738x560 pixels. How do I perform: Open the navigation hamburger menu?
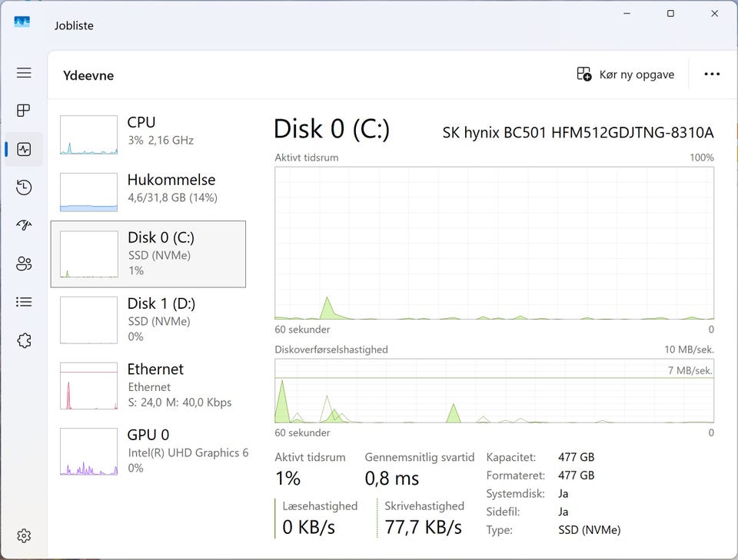pos(24,73)
